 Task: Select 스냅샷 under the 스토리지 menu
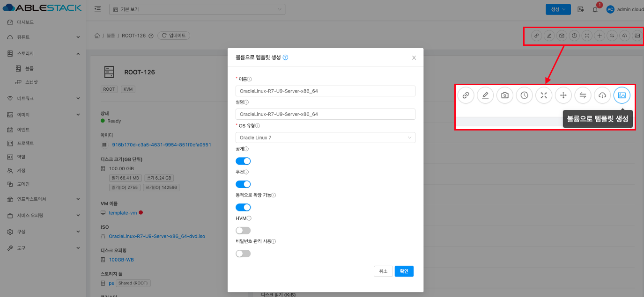31,82
